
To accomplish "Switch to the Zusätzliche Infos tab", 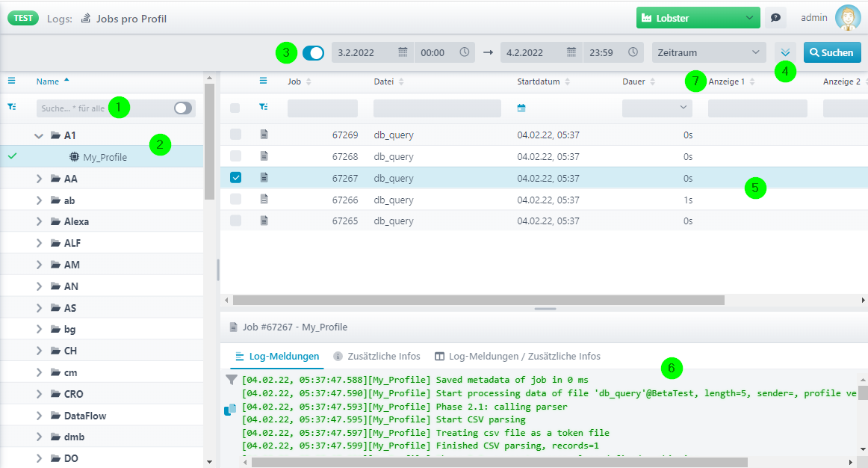I will tap(377, 356).
